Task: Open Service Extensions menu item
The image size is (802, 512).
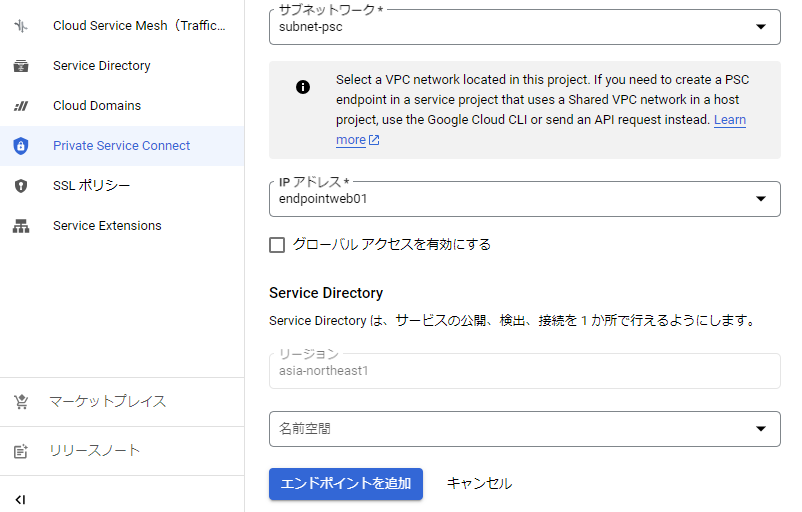Action: click(107, 226)
